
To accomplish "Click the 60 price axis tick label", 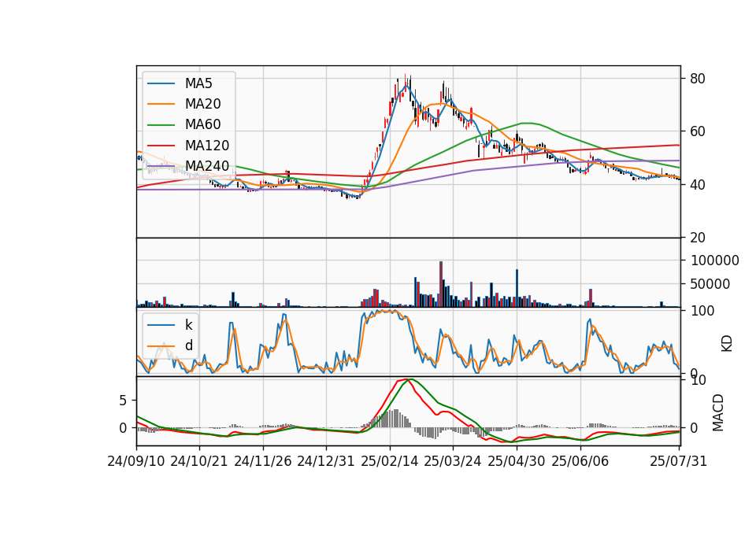I will [698, 131].
